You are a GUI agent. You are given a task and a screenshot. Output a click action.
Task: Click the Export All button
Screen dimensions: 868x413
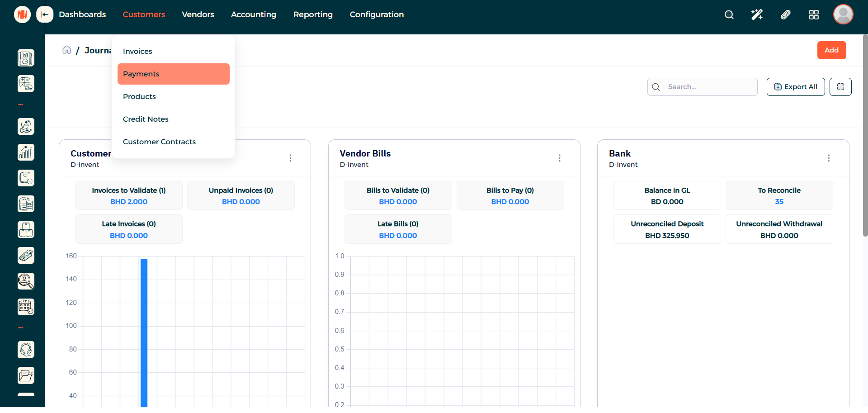(x=795, y=87)
